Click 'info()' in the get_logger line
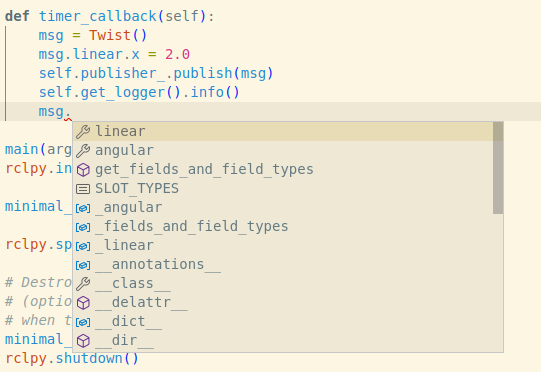 click(x=215, y=92)
